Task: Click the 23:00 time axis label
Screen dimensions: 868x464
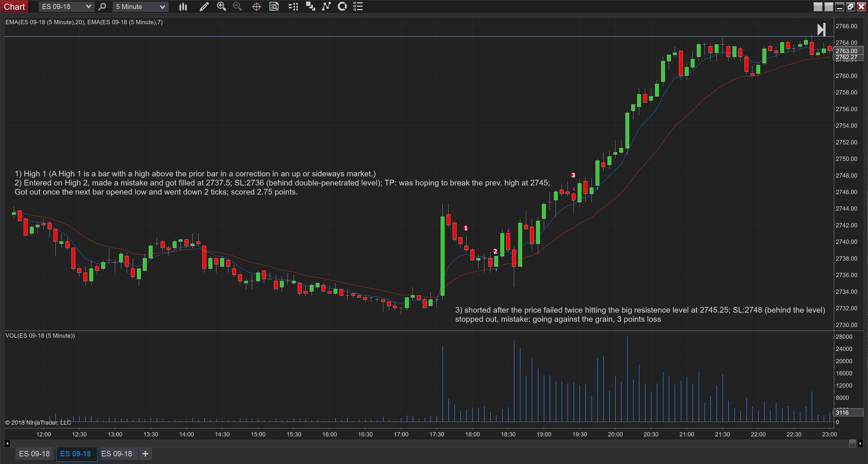Action: click(x=830, y=434)
